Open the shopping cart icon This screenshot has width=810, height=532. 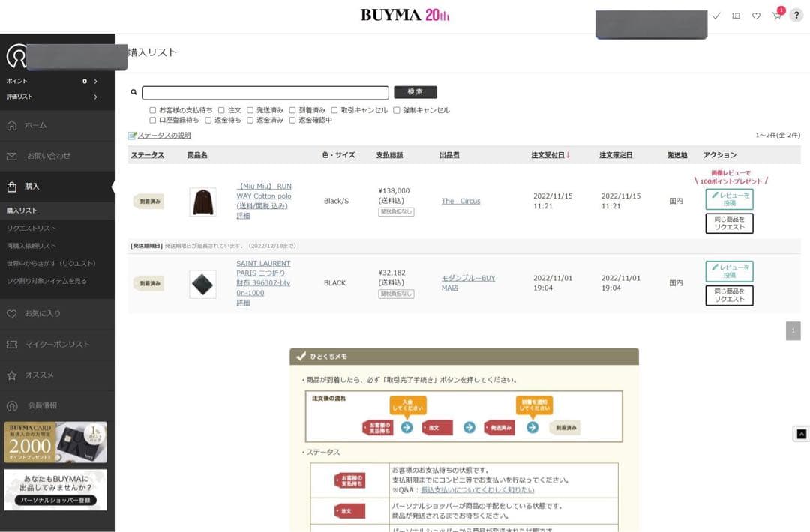[777, 16]
